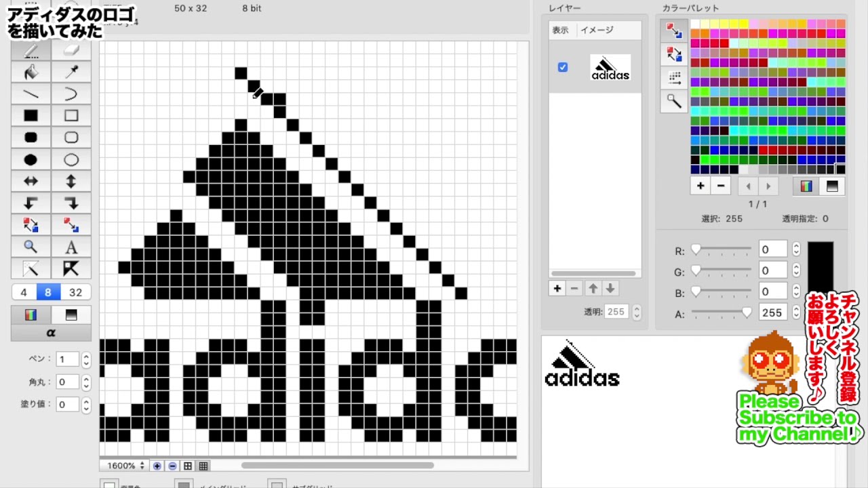Screen dimensions: 868x488
Task: Select the outlined rounded rectangle tool
Action: [x=71, y=138]
